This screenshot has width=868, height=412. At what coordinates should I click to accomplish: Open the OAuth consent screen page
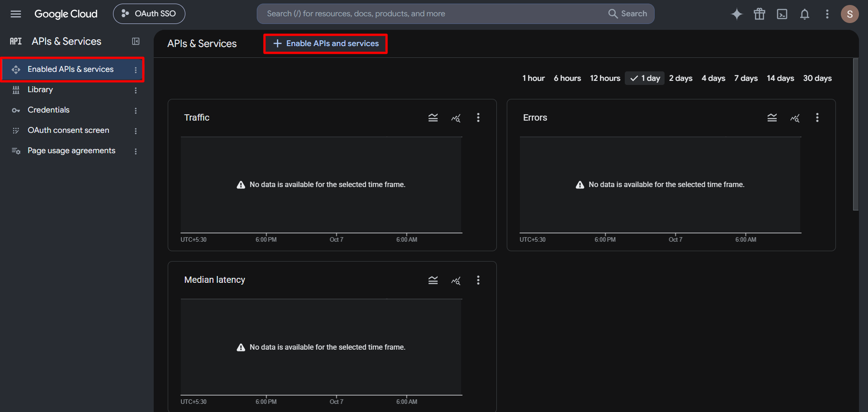[x=68, y=130]
